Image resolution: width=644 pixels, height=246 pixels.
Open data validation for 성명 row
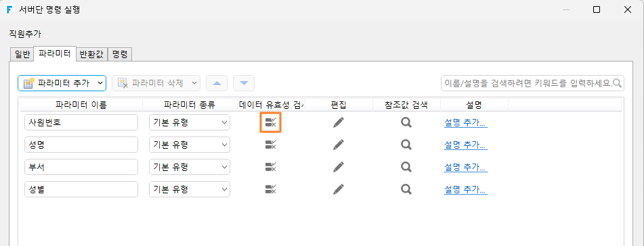coord(270,145)
